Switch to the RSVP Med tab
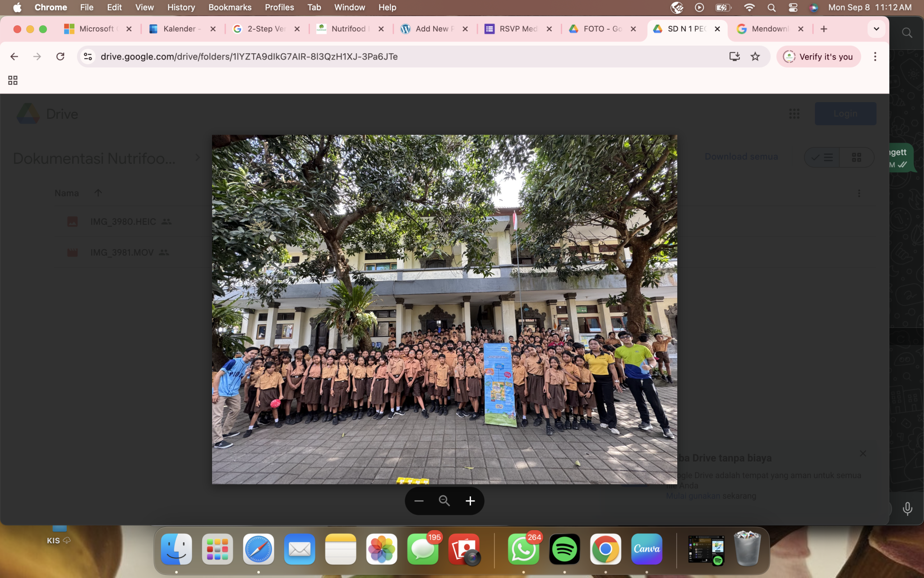The image size is (924, 578). pyautogui.click(x=517, y=29)
